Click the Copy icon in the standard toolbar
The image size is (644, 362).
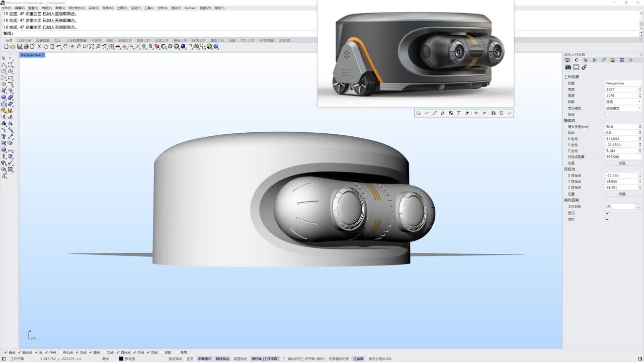(46, 47)
